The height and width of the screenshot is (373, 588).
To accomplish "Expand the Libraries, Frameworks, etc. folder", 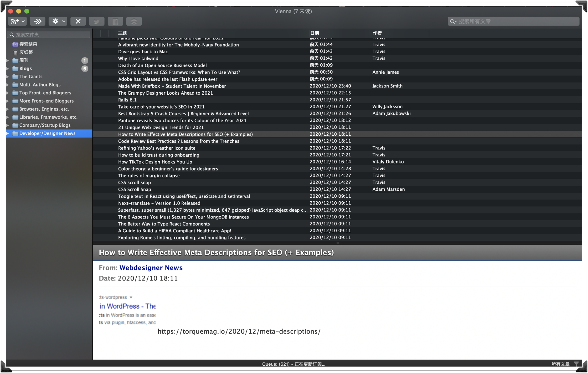I will (x=8, y=117).
